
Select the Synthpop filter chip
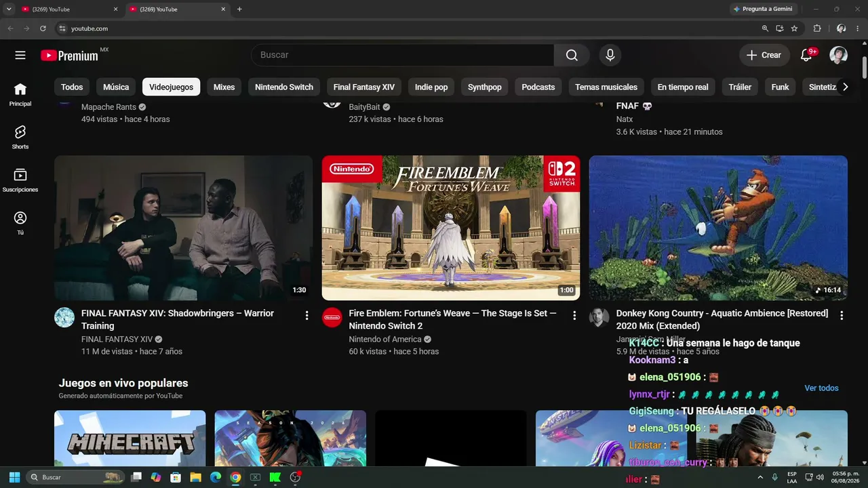pyautogui.click(x=485, y=87)
